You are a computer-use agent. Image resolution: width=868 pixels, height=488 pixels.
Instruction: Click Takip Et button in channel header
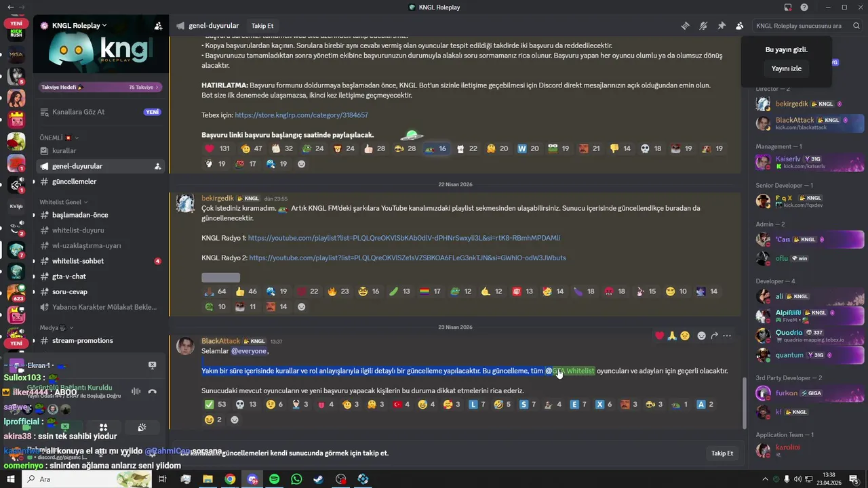(x=262, y=26)
